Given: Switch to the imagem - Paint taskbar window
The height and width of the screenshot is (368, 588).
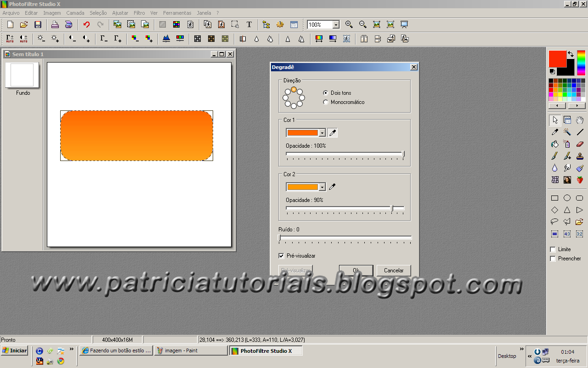Looking at the screenshot, I should point(191,351).
